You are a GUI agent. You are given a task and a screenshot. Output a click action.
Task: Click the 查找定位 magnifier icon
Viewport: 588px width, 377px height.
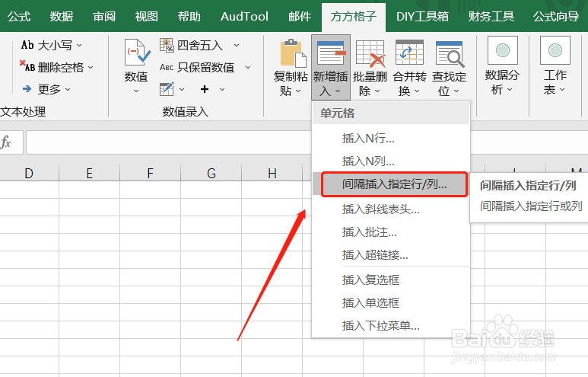[x=450, y=53]
